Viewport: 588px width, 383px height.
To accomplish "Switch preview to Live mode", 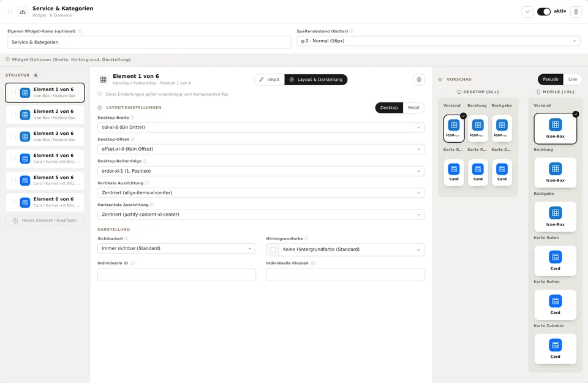I will coord(573,79).
